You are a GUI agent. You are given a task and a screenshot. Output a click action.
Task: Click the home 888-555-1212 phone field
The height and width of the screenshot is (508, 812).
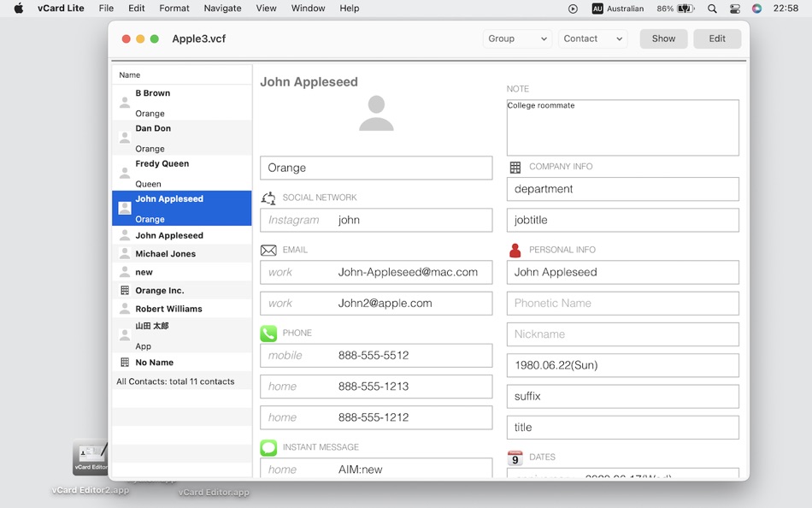[x=376, y=418]
